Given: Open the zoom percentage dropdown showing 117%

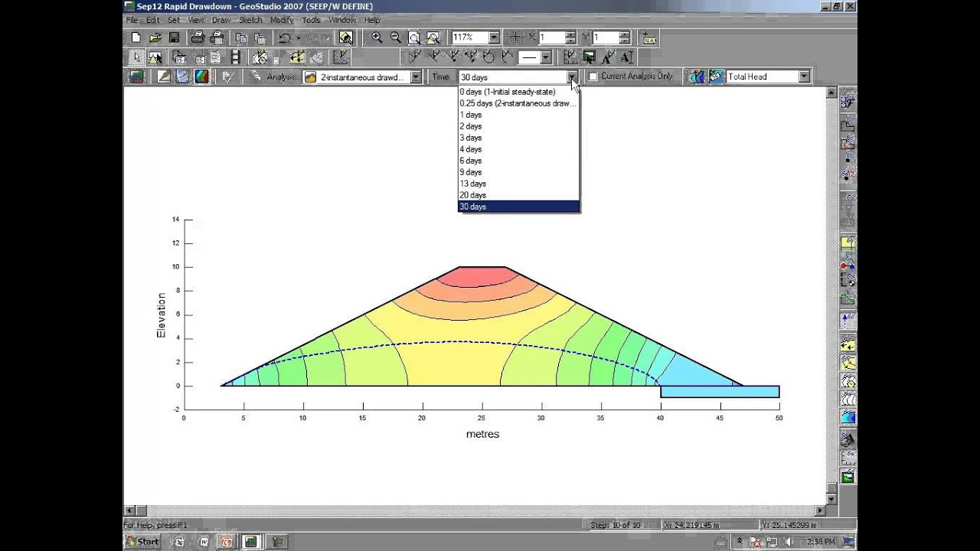Looking at the screenshot, I should point(494,37).
